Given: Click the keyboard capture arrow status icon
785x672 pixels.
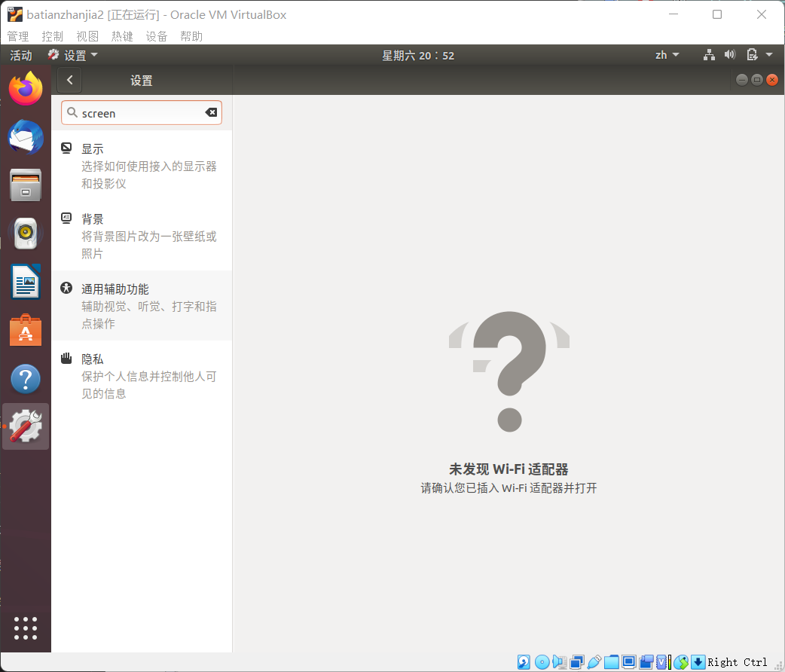Looking at the screenshot, I should [698, 662].
